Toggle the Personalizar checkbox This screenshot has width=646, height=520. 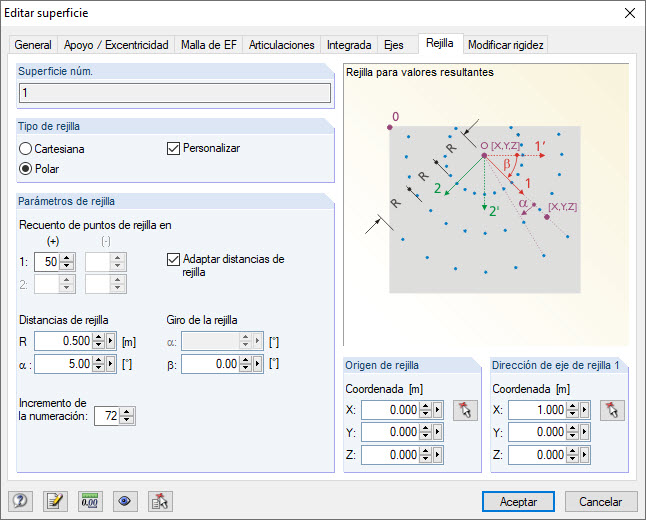point(204,148)
